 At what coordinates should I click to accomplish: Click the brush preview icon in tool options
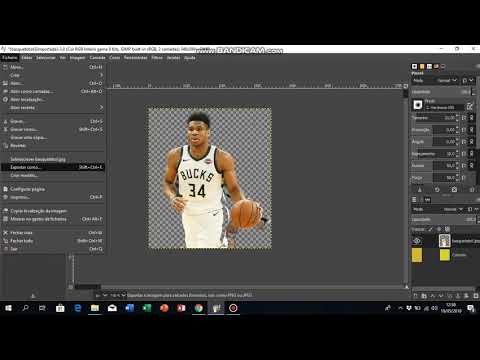click(418, 105)
